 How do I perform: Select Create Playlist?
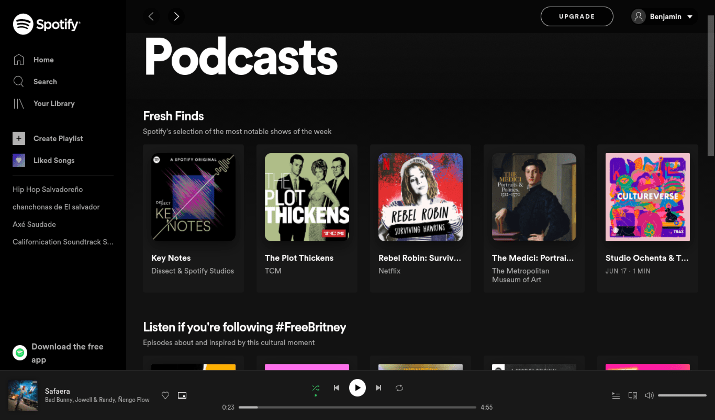pos(58,138)
